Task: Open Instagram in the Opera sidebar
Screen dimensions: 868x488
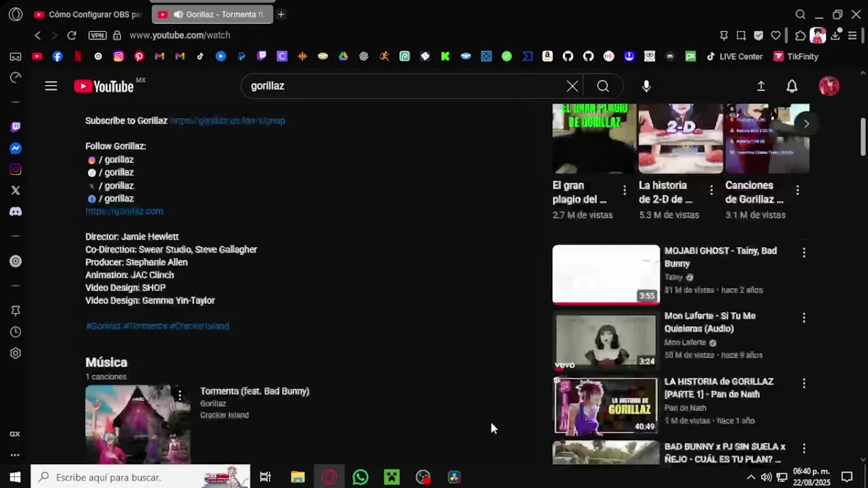Action: click(x=16, y=169)
